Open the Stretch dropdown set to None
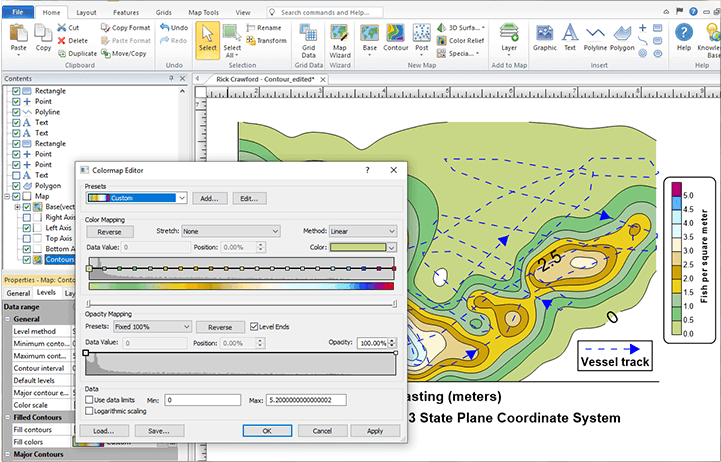 [x=231, y=231]
